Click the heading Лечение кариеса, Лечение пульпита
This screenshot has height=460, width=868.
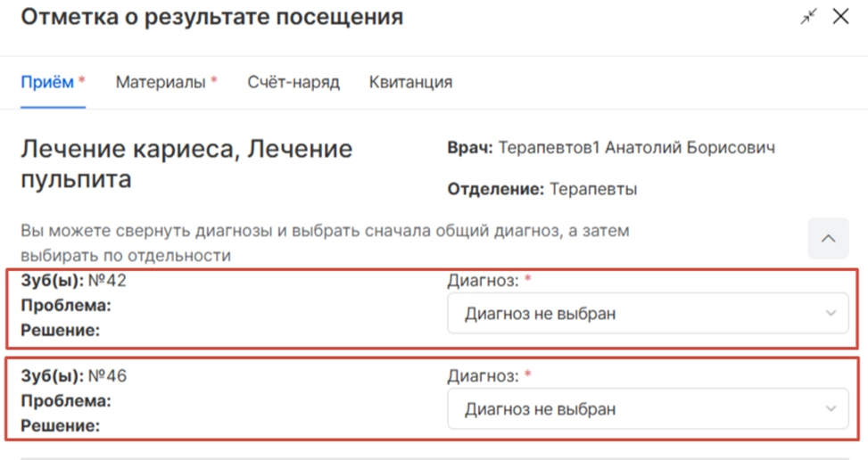(x=186, y=163)
